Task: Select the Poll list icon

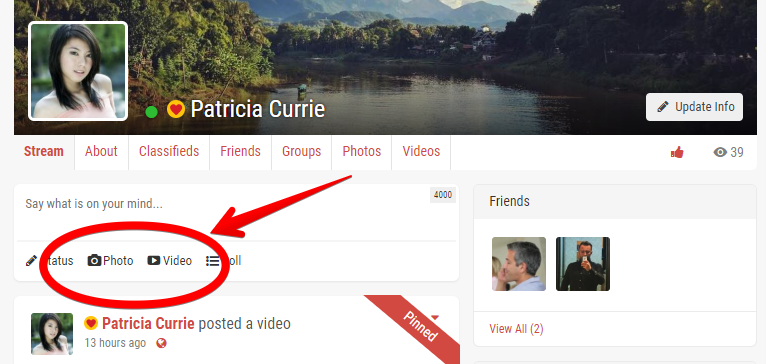Action: click(213, 261)
